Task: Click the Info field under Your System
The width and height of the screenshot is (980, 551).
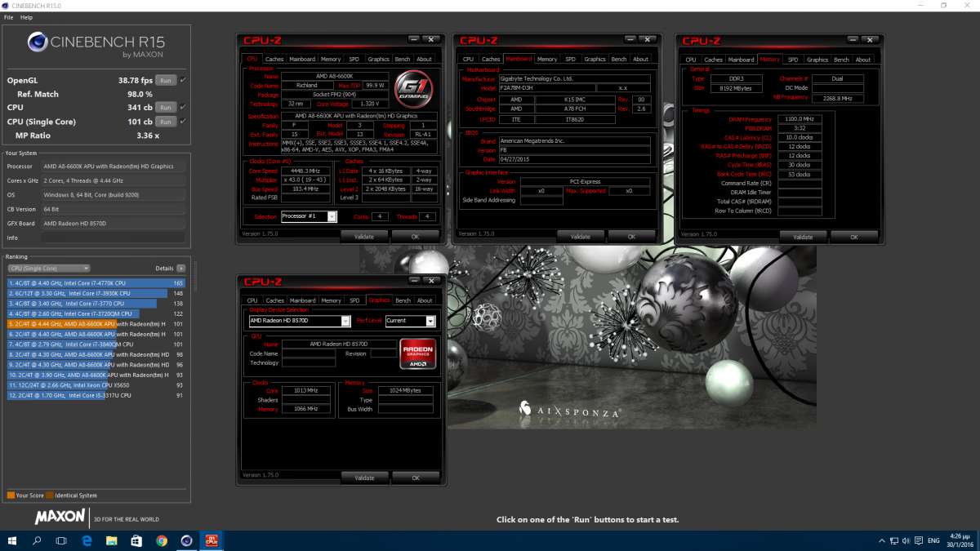Action: point(114,238)
